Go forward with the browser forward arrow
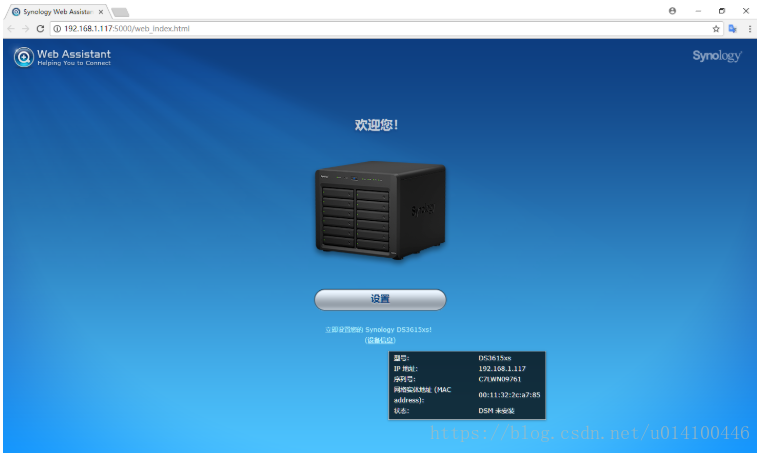The image size is (761, 453). pos(26,29)
